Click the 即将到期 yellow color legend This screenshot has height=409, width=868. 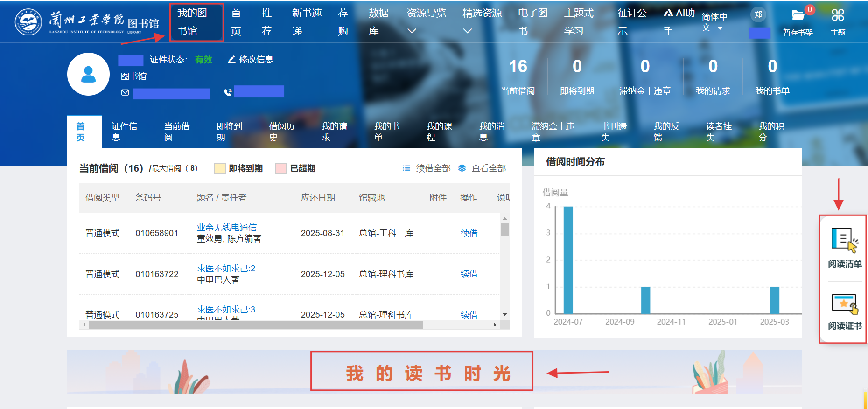click(x=220, y=168)
